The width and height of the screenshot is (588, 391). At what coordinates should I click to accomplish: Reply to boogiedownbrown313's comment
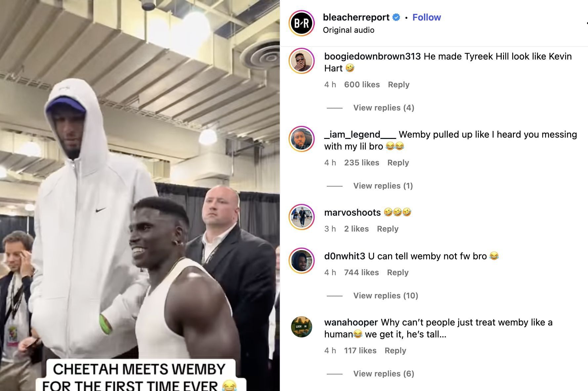(x=399, y=85)
